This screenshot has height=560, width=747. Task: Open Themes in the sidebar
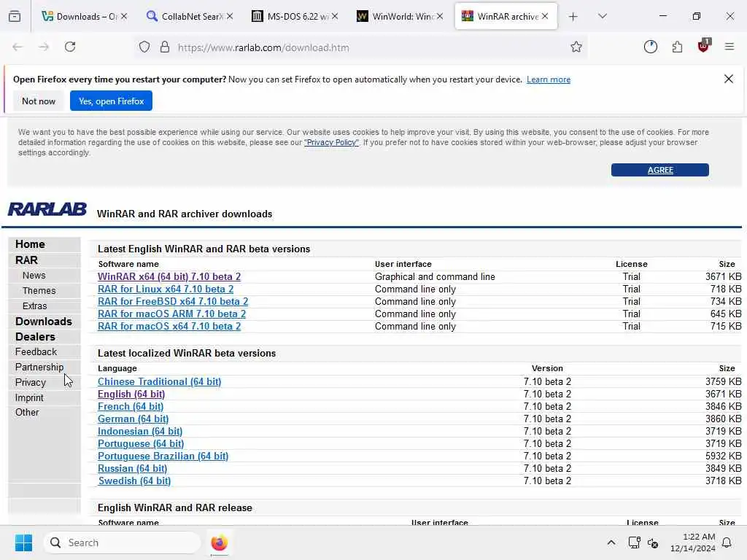pyautogui.click(x=39, y=290)
